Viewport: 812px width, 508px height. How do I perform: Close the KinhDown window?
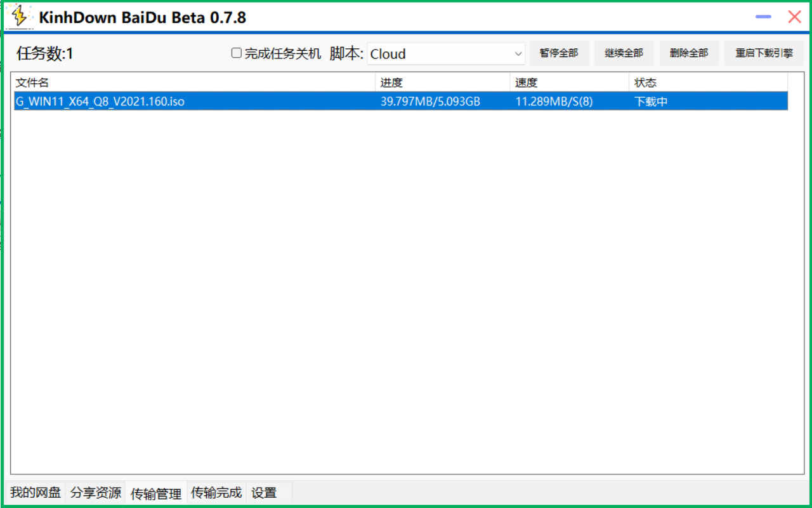tap(794, 17)
